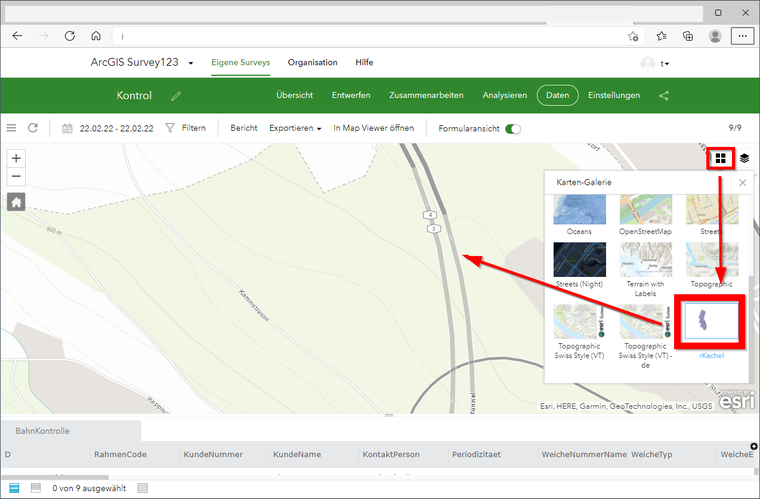Sort by WeicheNummerName column header
This screenshot has width=760, height=499.
[x=584, y=454]
